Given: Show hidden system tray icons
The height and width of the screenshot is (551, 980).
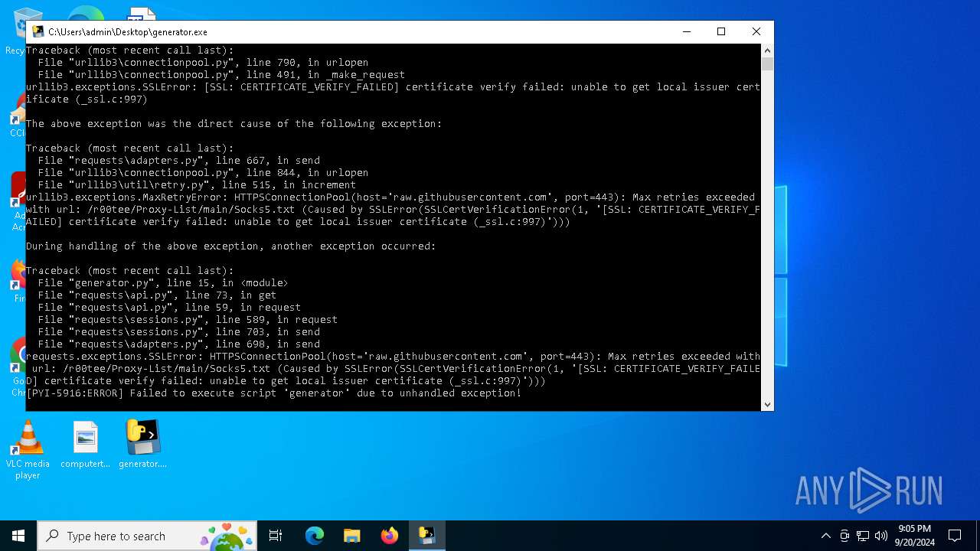Looking at the screenshot, I should coord(825,536).
